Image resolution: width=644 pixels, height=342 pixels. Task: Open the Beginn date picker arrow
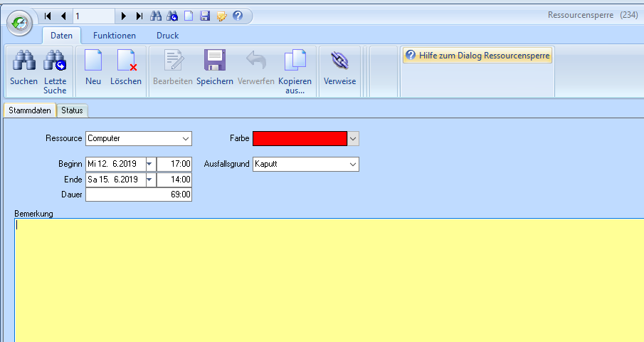[149, 165]
